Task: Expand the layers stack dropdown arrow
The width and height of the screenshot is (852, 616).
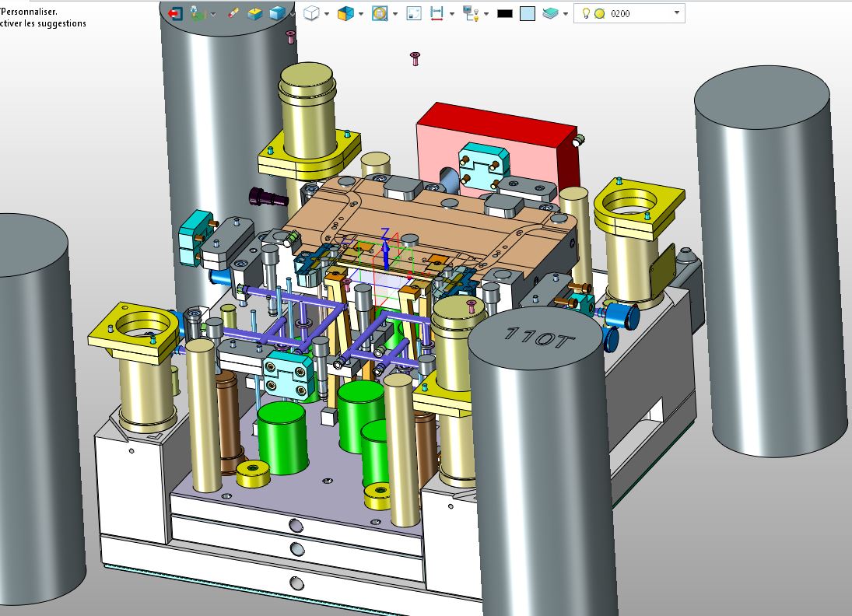Action: (564, 13)
